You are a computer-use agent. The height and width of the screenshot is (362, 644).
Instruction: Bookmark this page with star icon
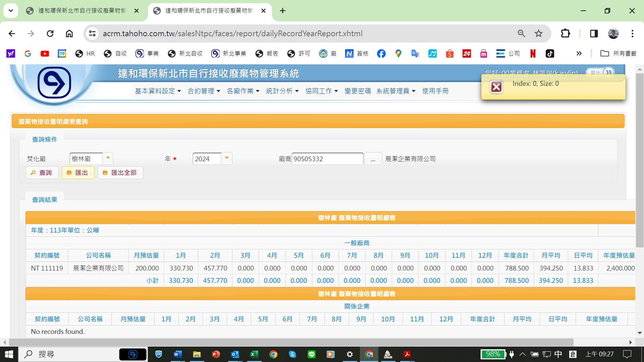(x=539, y=33)
